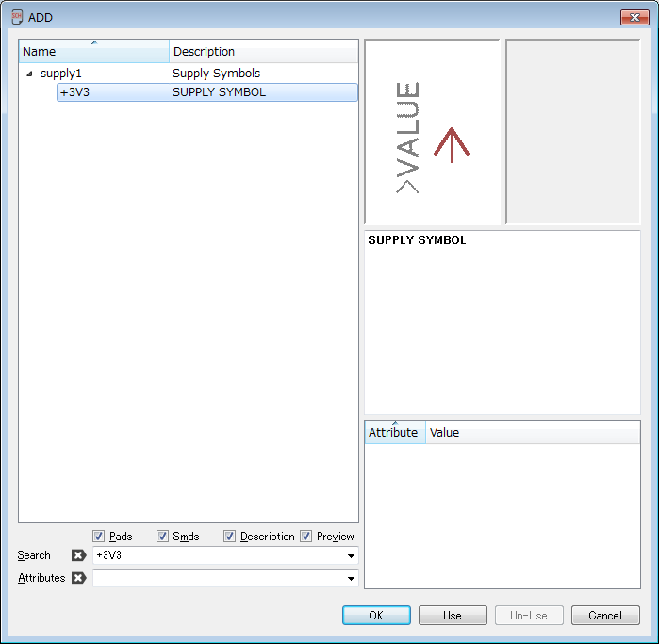Collapse the supply1 library tree node
This screenshot has height=644, width=659.
29,74
